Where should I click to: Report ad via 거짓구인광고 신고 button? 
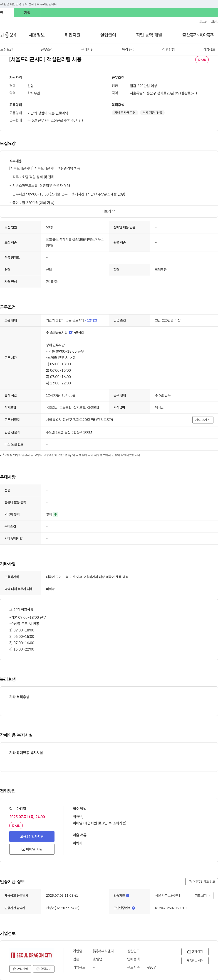201,881
